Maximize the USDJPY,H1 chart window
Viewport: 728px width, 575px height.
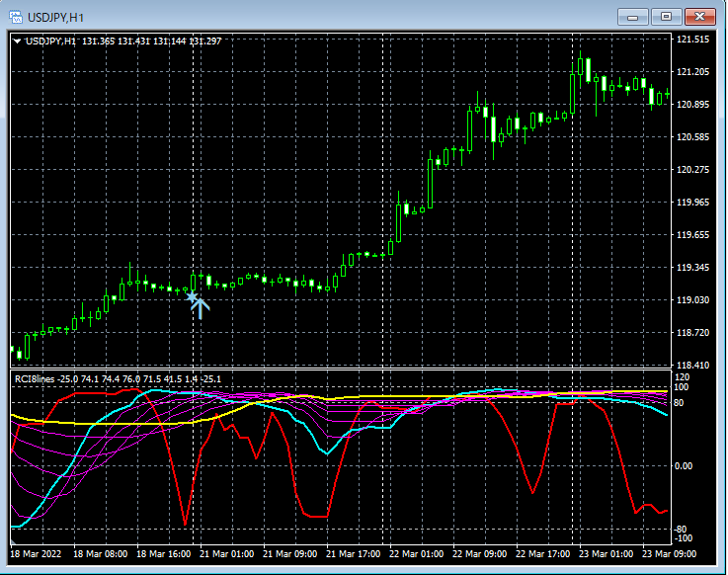coord(667,17)
